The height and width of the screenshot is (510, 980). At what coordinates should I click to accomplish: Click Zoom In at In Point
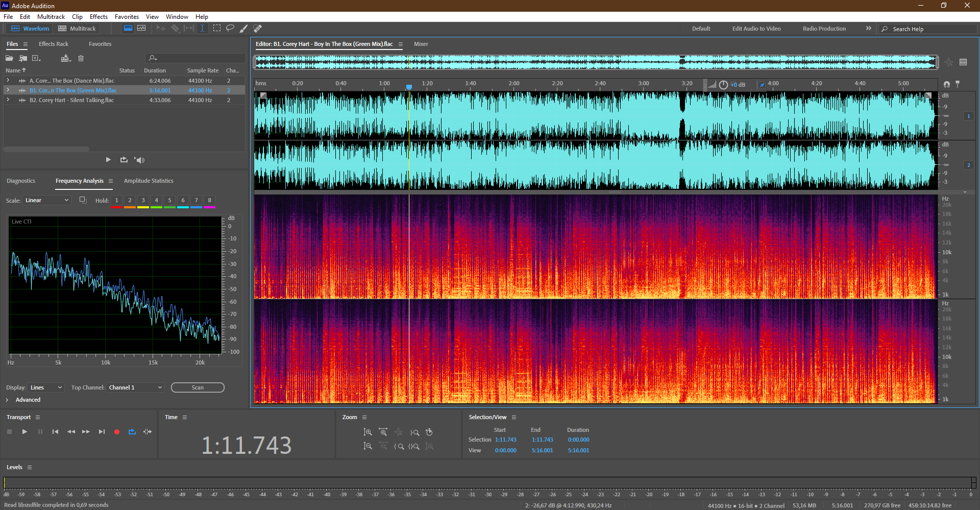(x=399, y=446)
